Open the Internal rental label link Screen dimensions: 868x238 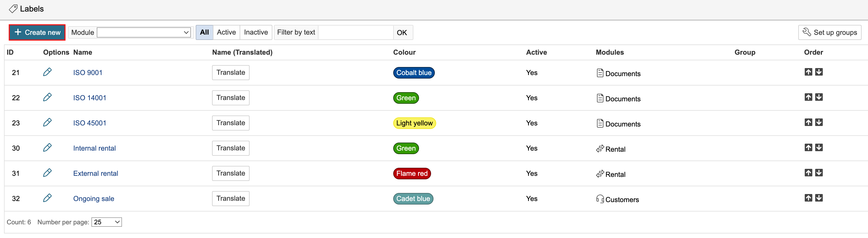[x=94, y=148]
